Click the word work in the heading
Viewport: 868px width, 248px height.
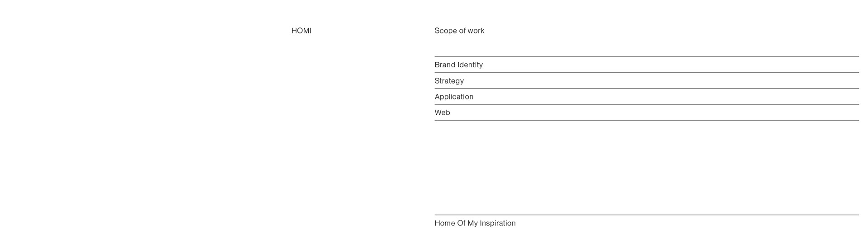476,31
